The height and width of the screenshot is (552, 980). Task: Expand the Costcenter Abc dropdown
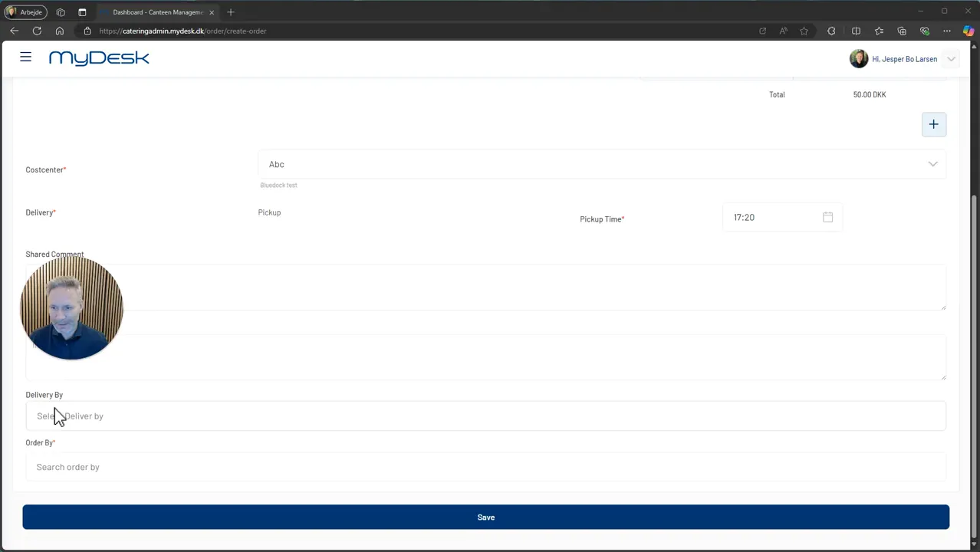point(602,164)
